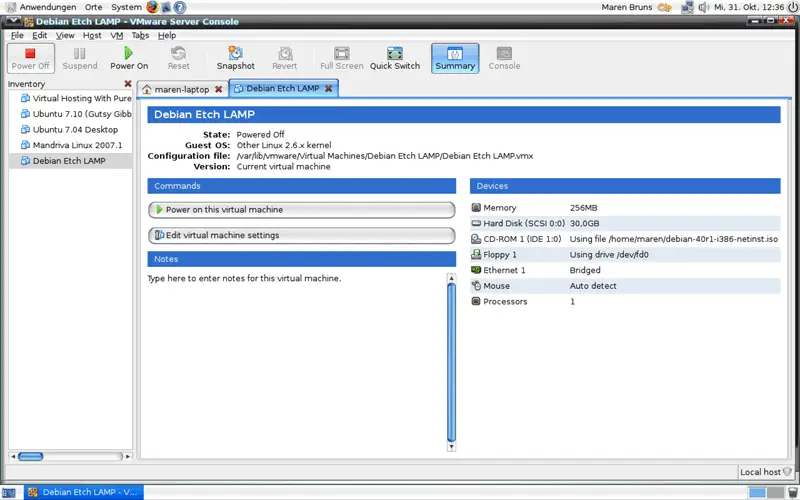Viewport: 800px width, 500px height.
Task: Switch to Full Screen from toolbar
Action: click(x=341, y=58)
